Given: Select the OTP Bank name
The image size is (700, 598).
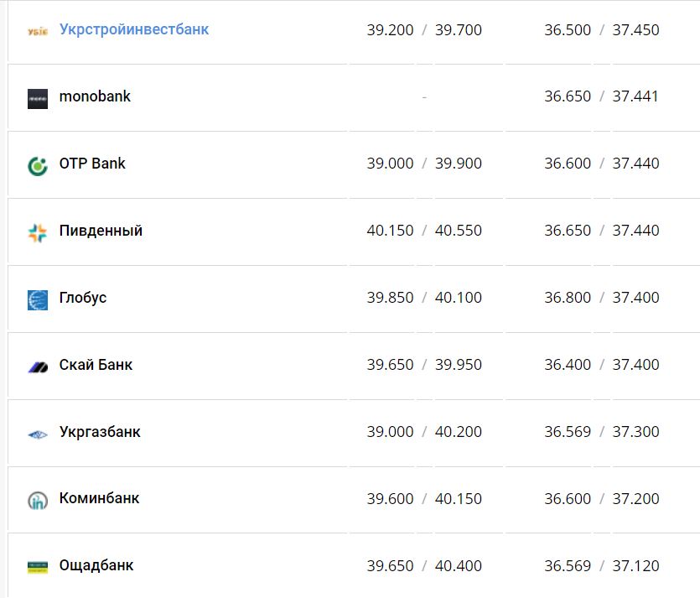Looking at the screenshot, I should point(92,164).
